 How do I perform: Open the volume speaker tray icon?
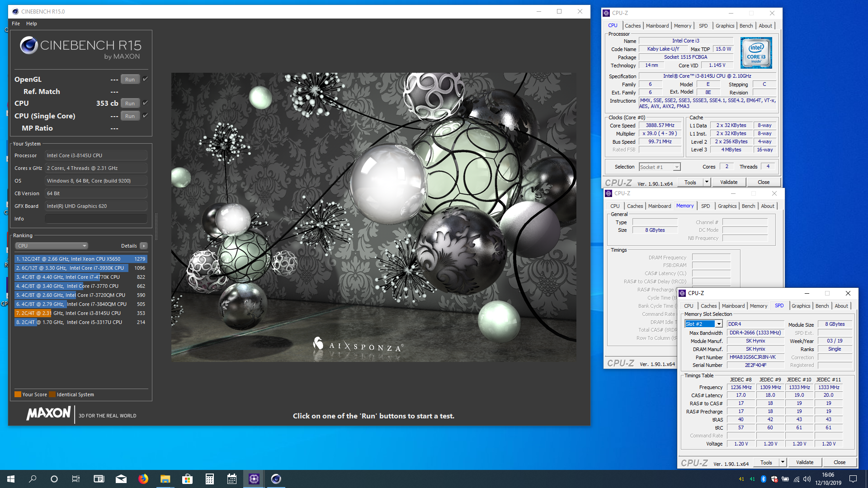click(x=807, y=479)
